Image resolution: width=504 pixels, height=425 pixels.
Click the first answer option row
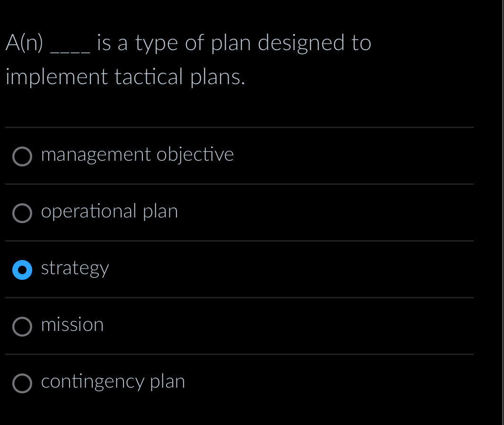(x=189, y=155)
